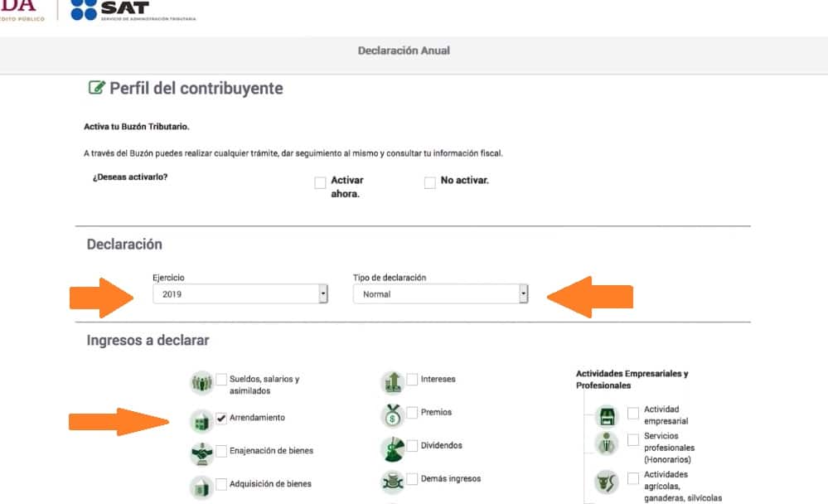Enable the Sueldos, salarios y asimilados checkbox
This screenshot has width=828, height=504.
[x=221, y=380]
